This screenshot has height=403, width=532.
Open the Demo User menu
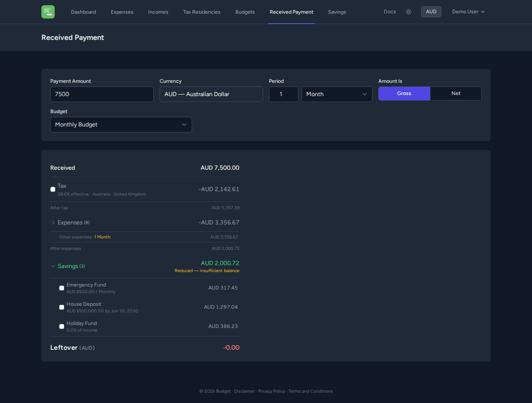pos(468,12)
